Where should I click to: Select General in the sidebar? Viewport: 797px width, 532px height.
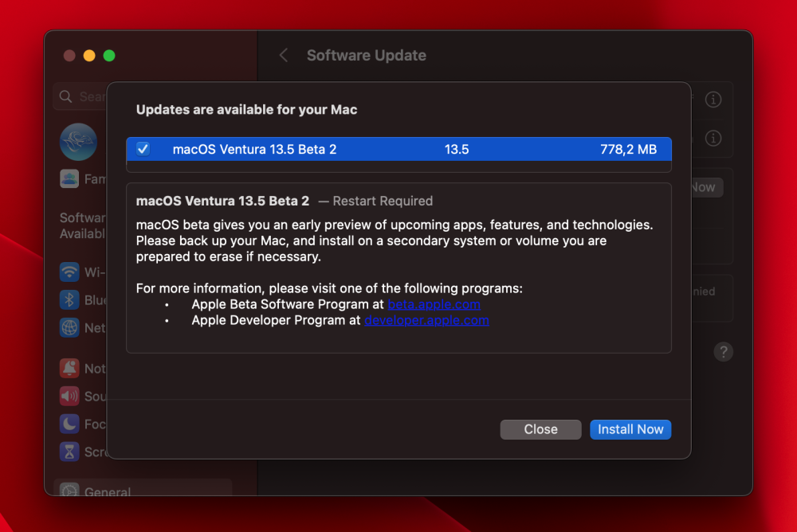tap(143, 489)
